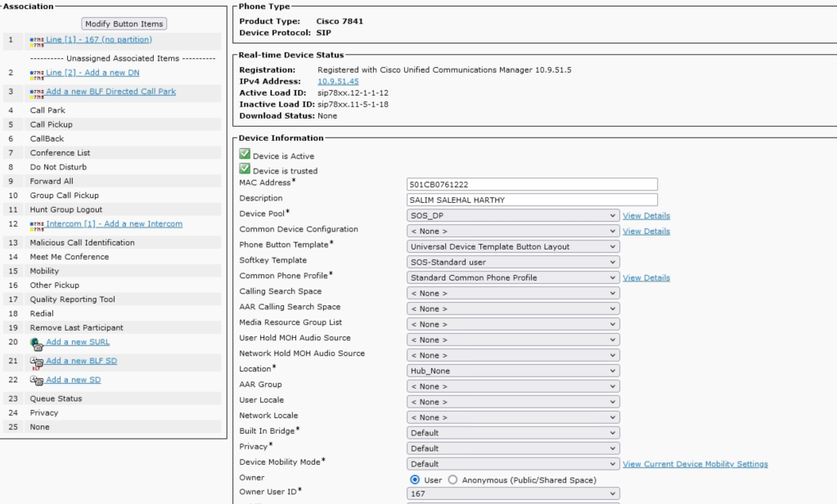The image size is (837, 504).
Task: Toggle the Device is trusted checkbox
Action: pos(245,169)
